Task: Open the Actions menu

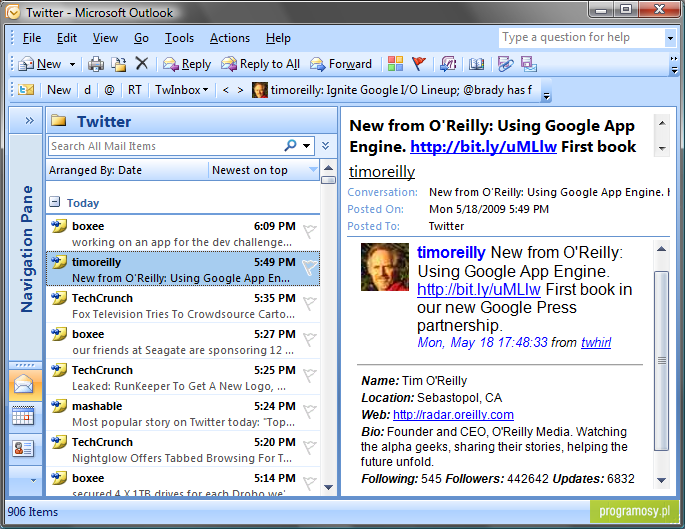Action: coord(230,38)
